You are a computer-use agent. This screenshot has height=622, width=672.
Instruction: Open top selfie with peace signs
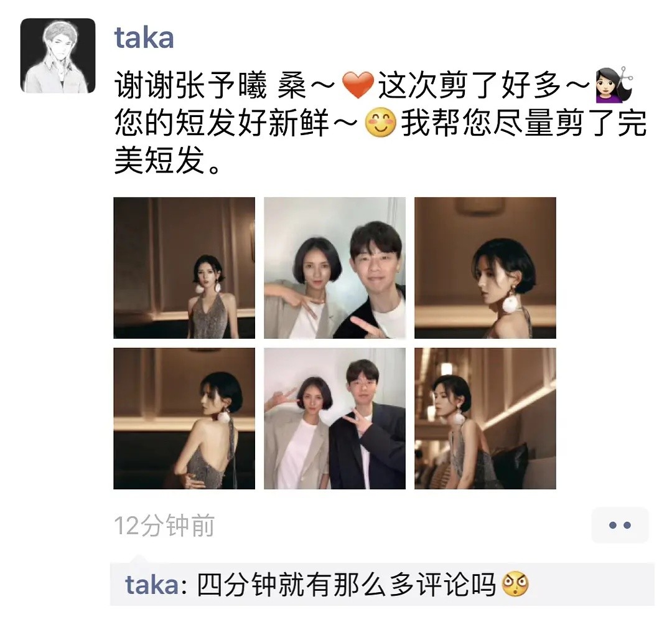335,268
